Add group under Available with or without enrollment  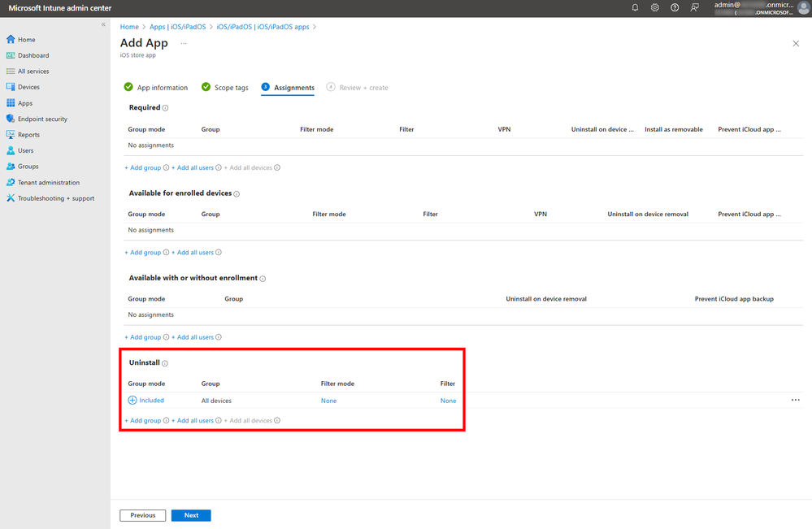pyautogui.click(x=143, y=337)
